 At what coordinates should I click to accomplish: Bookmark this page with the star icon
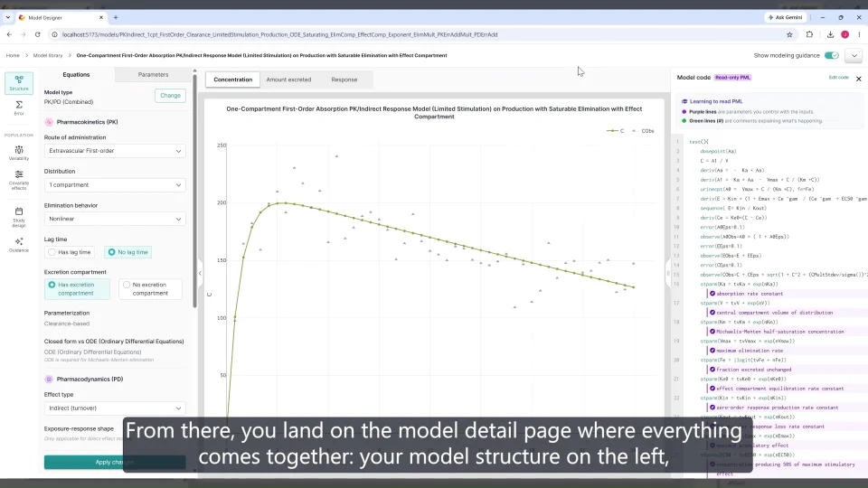pos(789,34)
